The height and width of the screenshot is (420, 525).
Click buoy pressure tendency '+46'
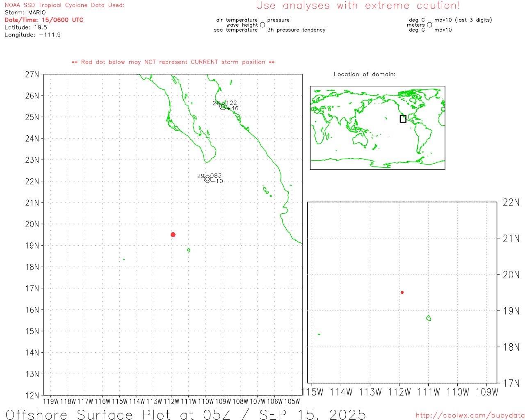coord(233,108)
